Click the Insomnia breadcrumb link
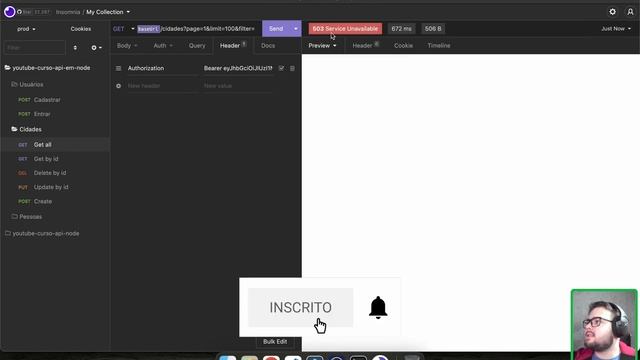 coord(68,12)
